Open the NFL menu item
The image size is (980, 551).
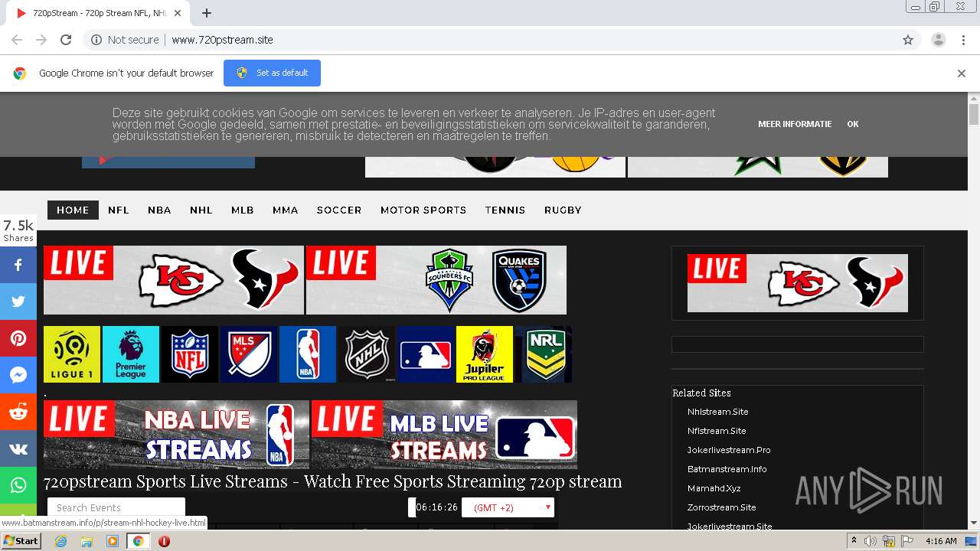(x=119, y=210)
